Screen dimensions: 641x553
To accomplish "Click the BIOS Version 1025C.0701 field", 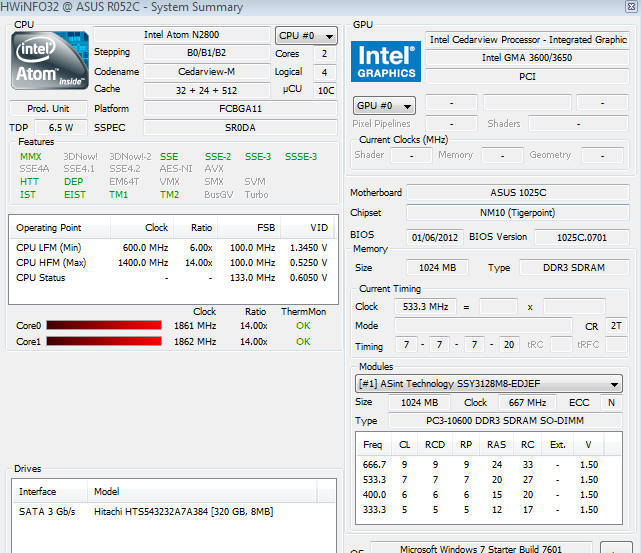I will pyautogui.click(x=582, y=237).
